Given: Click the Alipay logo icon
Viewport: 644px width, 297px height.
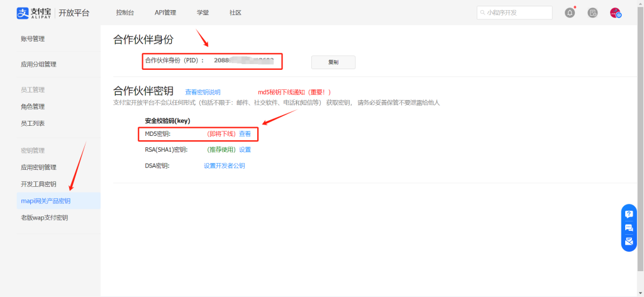Looking at the screenshot, I should 23,13.
